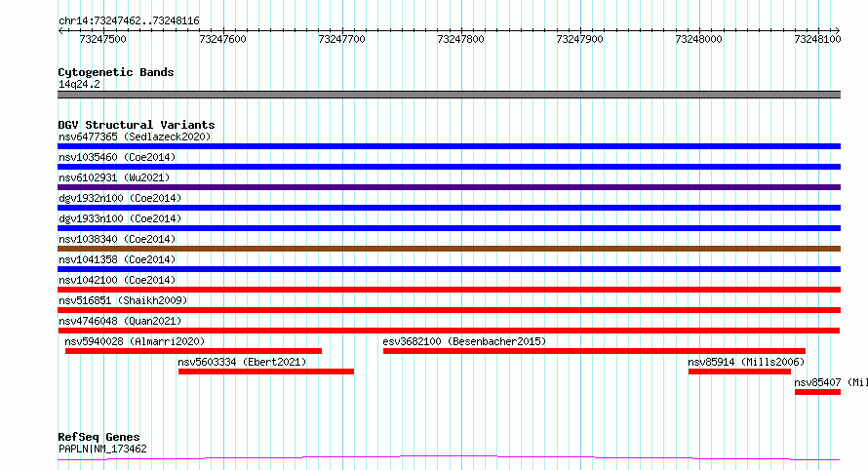Screen dimensions: 868x470
Task: Click the red nsv85914 variant bar
Action: click(x=739, y=372)
